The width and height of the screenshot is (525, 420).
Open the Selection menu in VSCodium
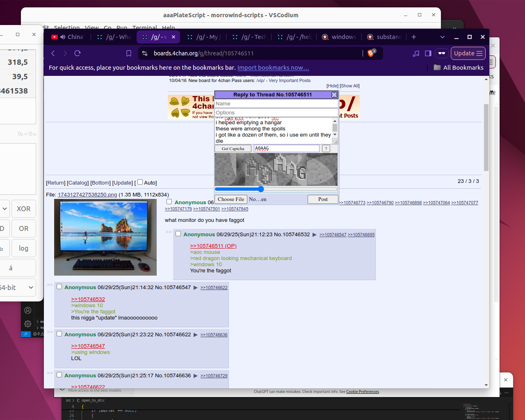tap(67, 27)
